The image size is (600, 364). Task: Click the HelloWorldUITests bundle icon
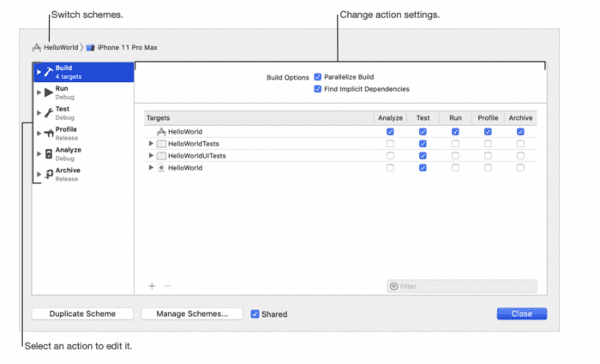tap(161, 156)
